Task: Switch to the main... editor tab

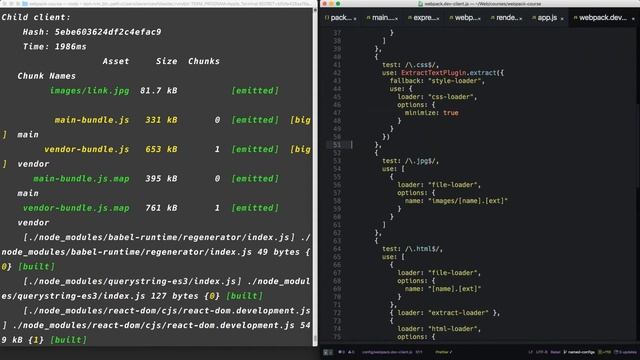Action: click(x=382, y=18)
